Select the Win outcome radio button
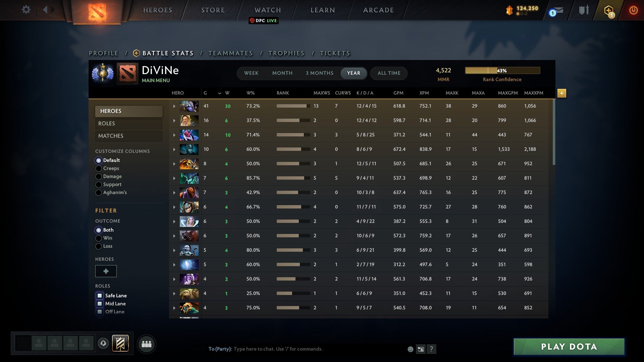 99,238
